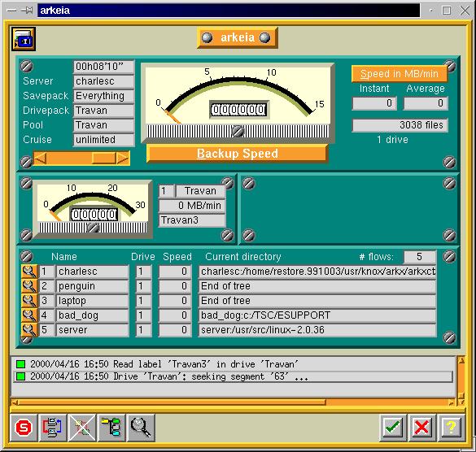Viewport: 476px width, 452px height.
Task: Cancel with the red X button
Action: [x=422, y=428]
